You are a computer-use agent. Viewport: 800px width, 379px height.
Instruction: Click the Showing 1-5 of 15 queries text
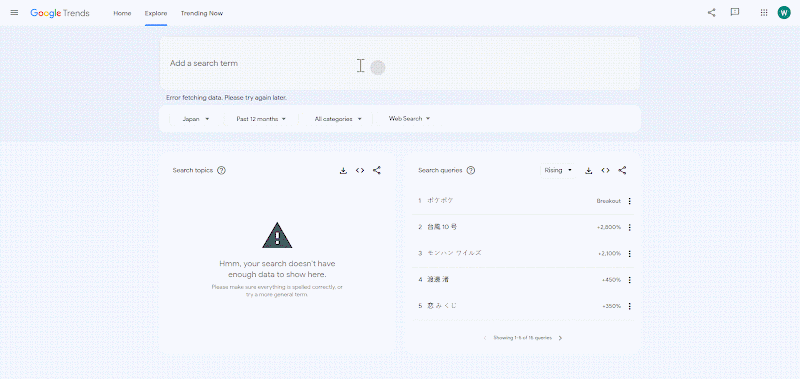tap(522, 338)
